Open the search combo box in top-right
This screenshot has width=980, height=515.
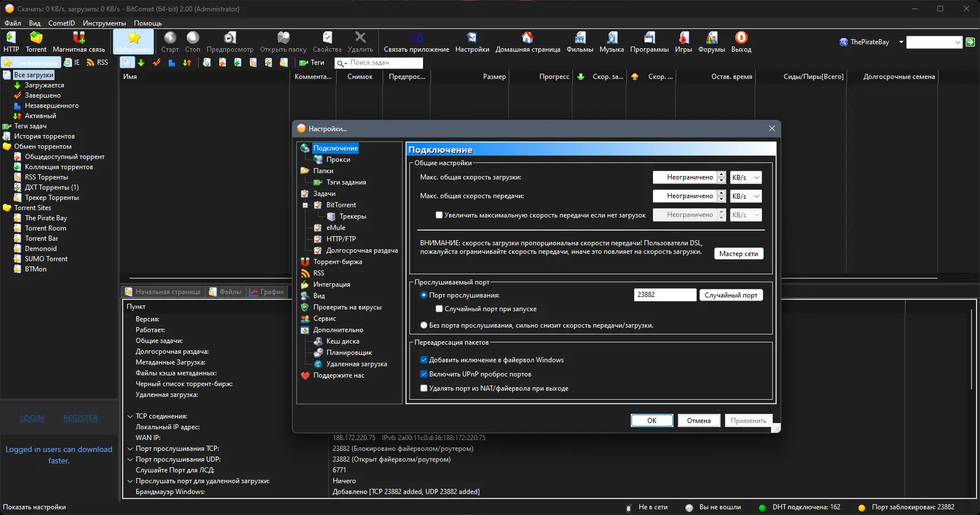(934, 42)
